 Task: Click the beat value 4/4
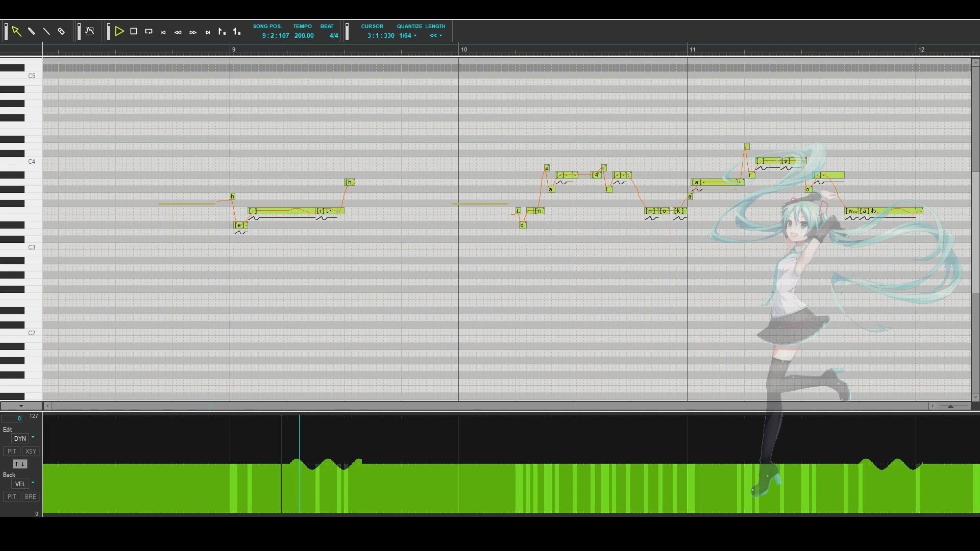point(334,36)
